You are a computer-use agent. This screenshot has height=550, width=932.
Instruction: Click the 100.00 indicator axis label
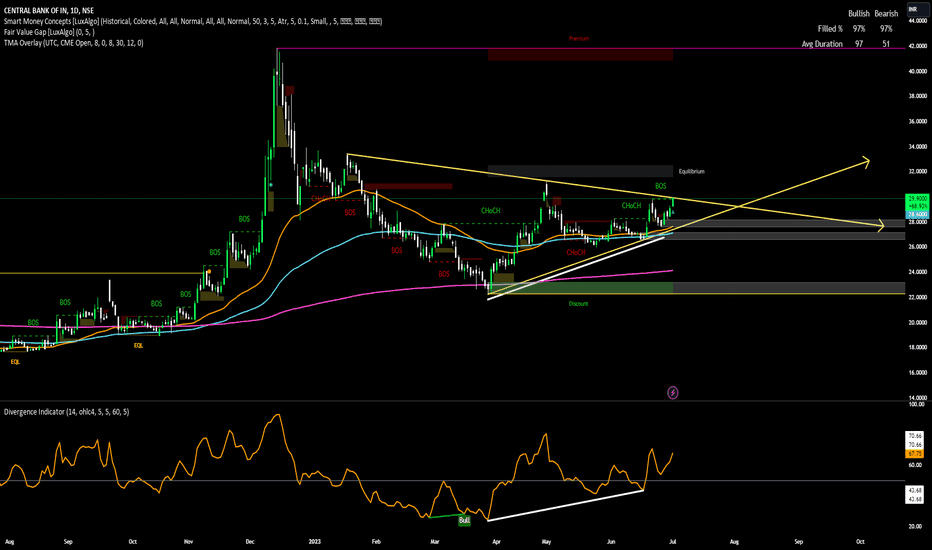[917, 404]
